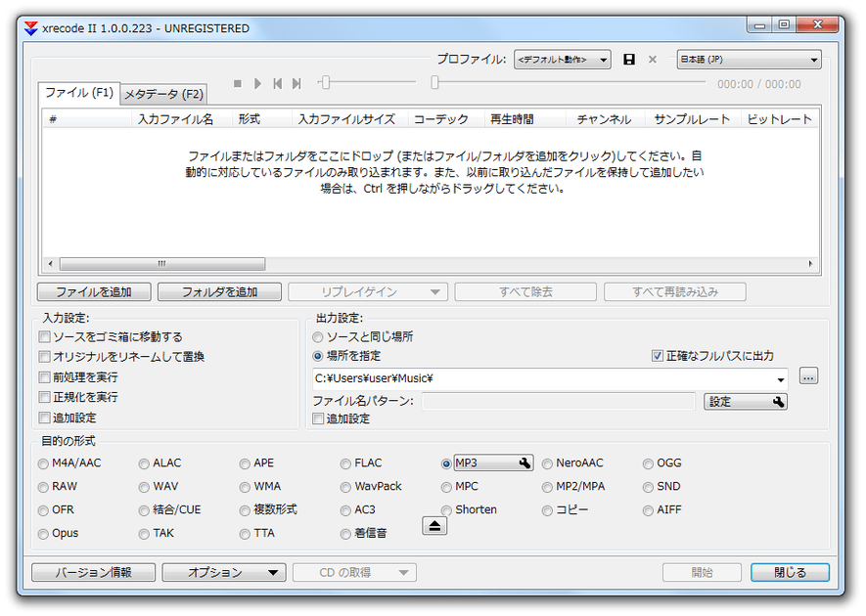This screenshot has height=616, width=866.
Task: Click フォルダを追加 button
Action: click(x=219, y=292)
